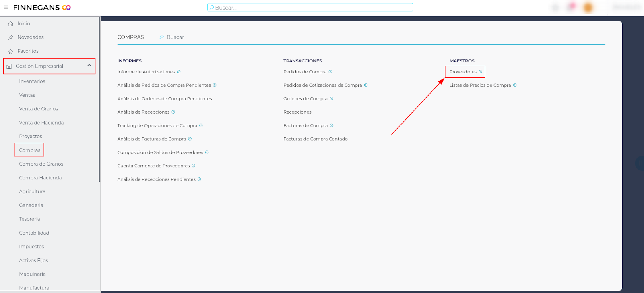Open Pedidos de Cotizaciones de Compra

(323, 85)
